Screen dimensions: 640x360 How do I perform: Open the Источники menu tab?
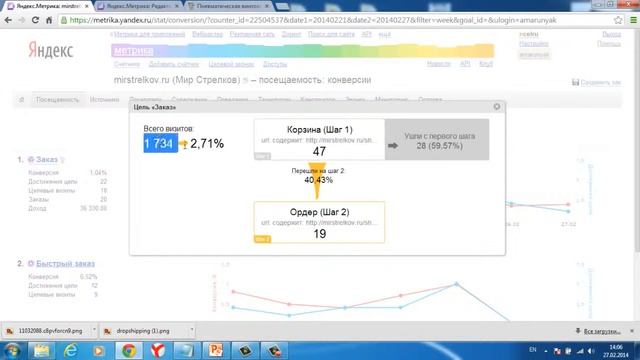coord(104,100)
